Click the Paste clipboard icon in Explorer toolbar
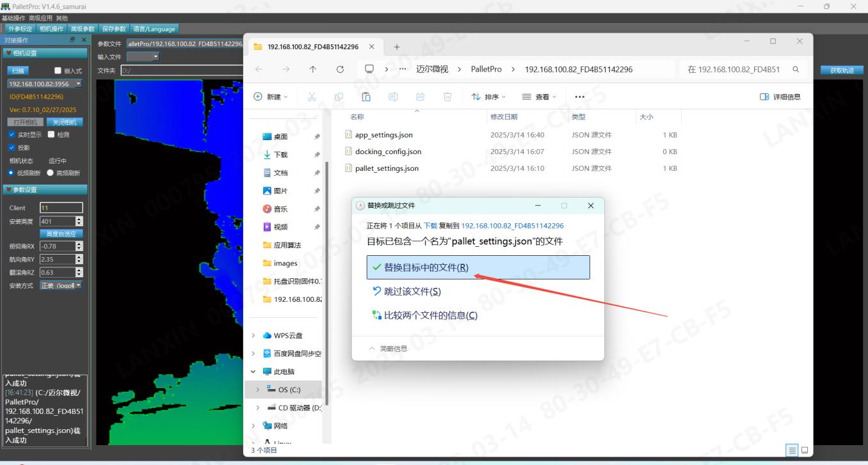 pyautogui.click(x=366, y=97)
